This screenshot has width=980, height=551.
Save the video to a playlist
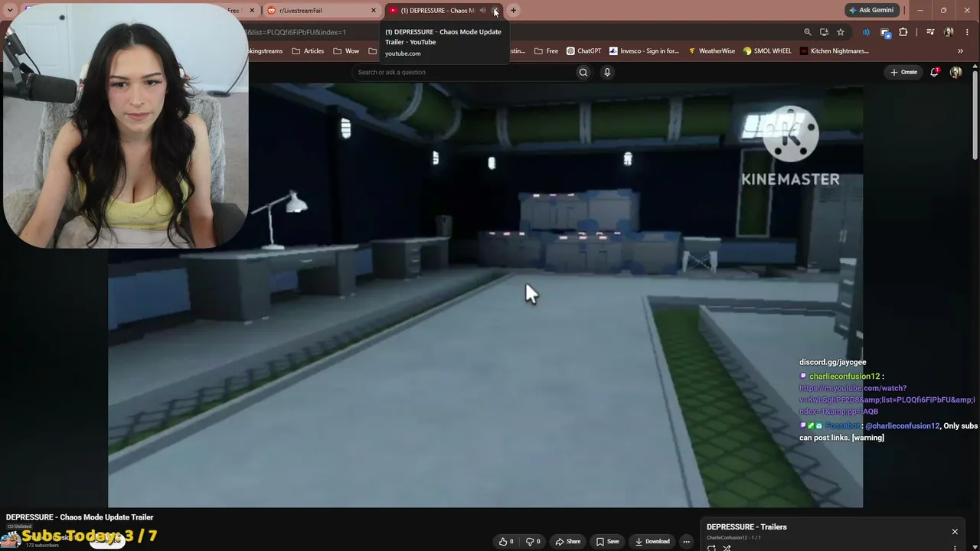tap(607, 542)
